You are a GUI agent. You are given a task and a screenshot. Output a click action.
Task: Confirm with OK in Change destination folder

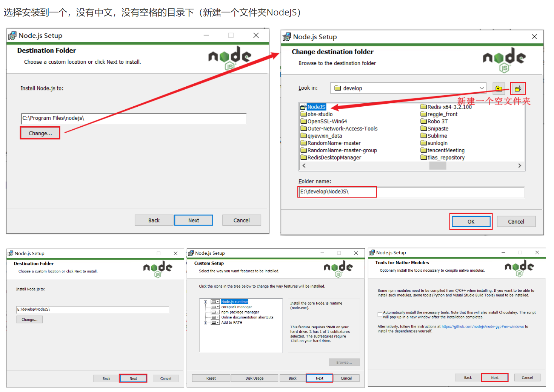[471, 222]
